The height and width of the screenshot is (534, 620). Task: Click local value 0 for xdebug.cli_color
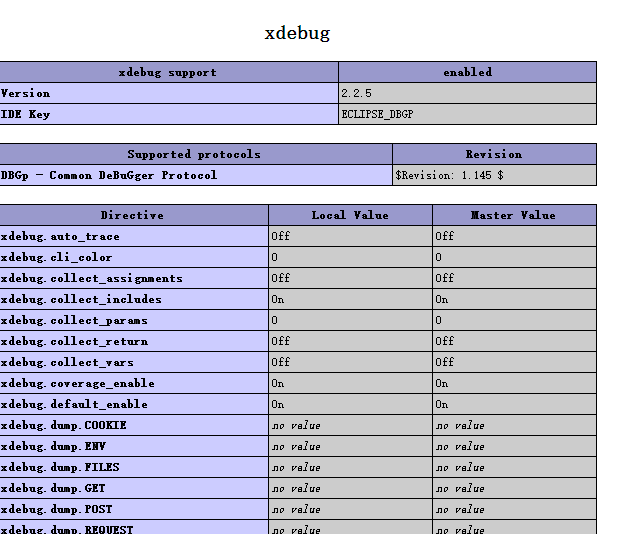[x=274, y=257]
